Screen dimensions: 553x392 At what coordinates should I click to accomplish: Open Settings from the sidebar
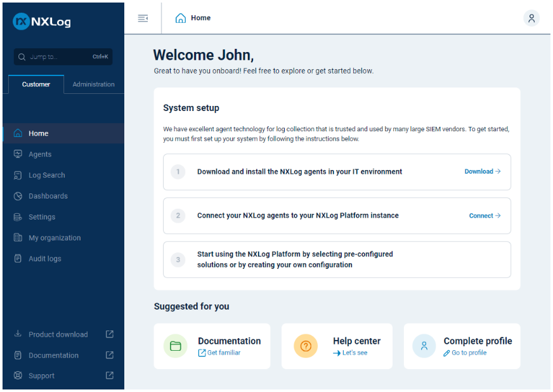[x=63, y=217]
